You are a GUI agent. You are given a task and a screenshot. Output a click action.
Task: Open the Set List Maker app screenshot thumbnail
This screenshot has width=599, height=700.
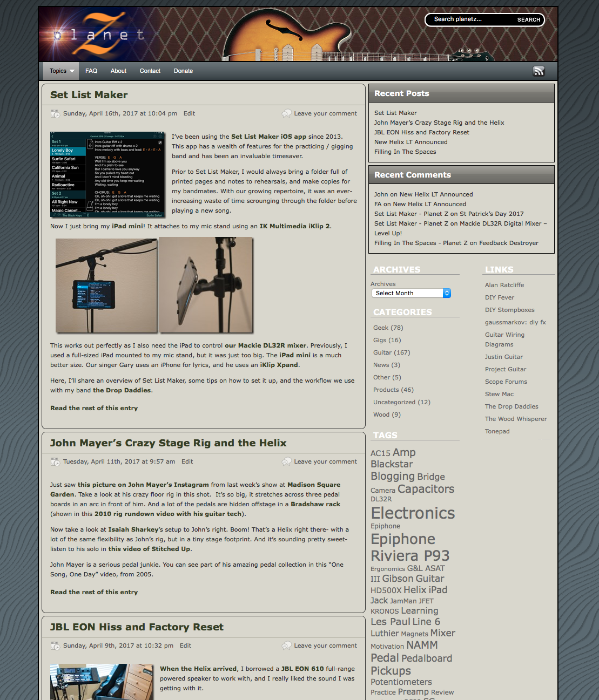click(107, 174)
